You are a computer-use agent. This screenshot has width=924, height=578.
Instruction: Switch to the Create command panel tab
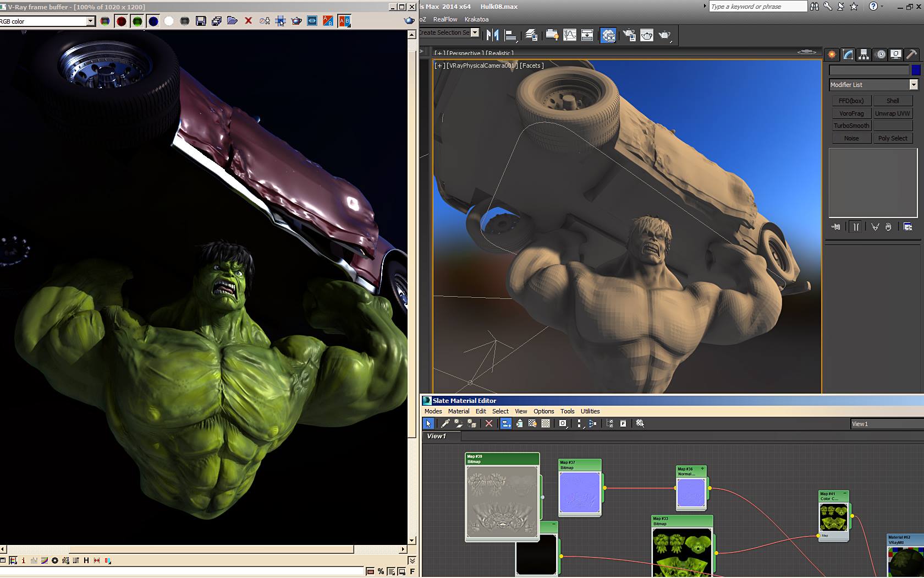[x=832, y=54]
